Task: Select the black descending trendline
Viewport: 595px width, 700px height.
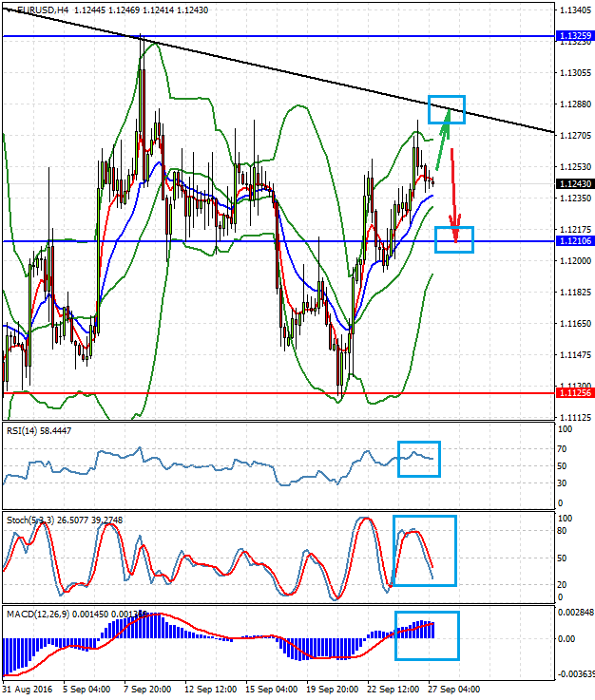Action: point(285,66)
